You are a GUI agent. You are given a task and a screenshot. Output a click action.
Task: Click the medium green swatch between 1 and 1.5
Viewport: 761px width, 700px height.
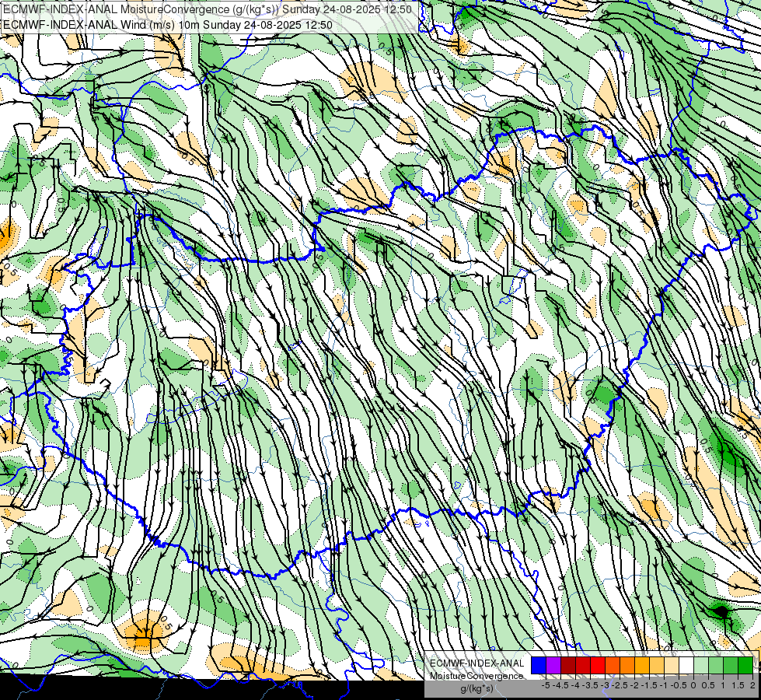pos(731,665)
